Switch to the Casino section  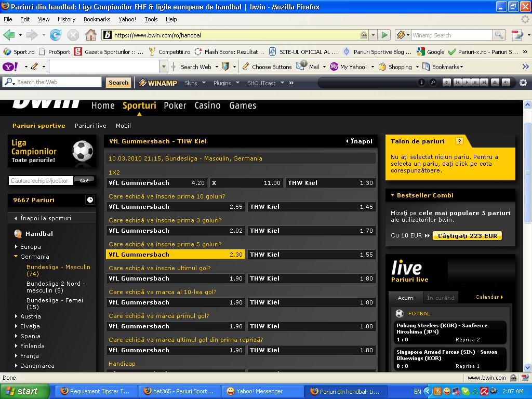coord(208,105)
